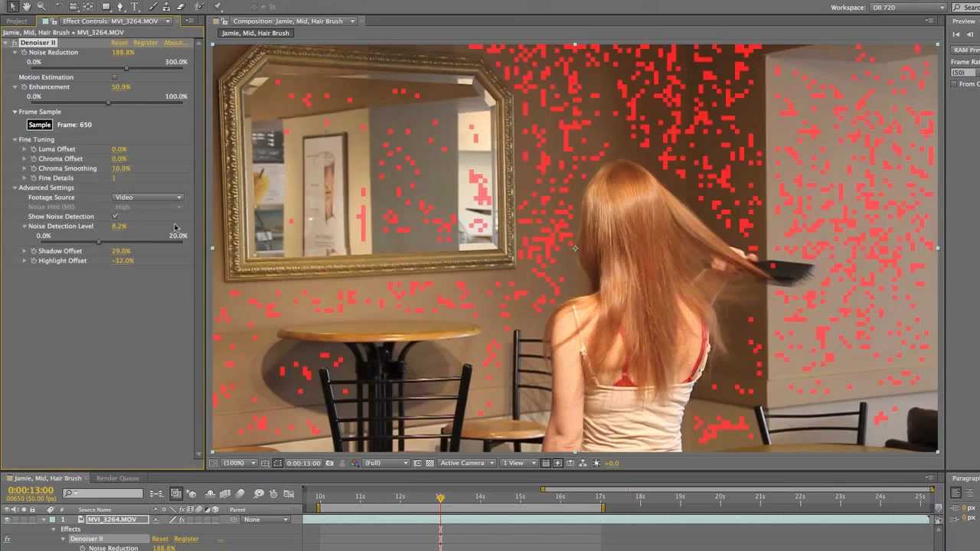
Task: Select the Jamie, Mid, Hair Brush timeline tab
Action: [47, 478]
